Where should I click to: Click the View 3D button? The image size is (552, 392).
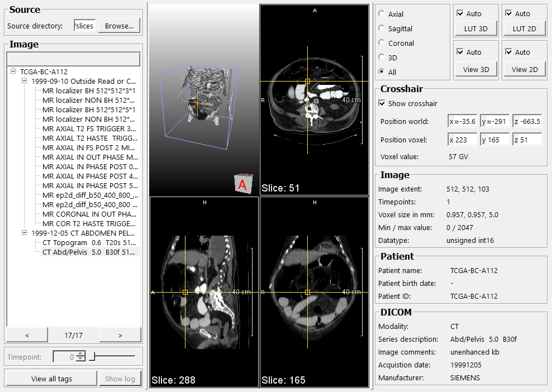coord(476,69)
